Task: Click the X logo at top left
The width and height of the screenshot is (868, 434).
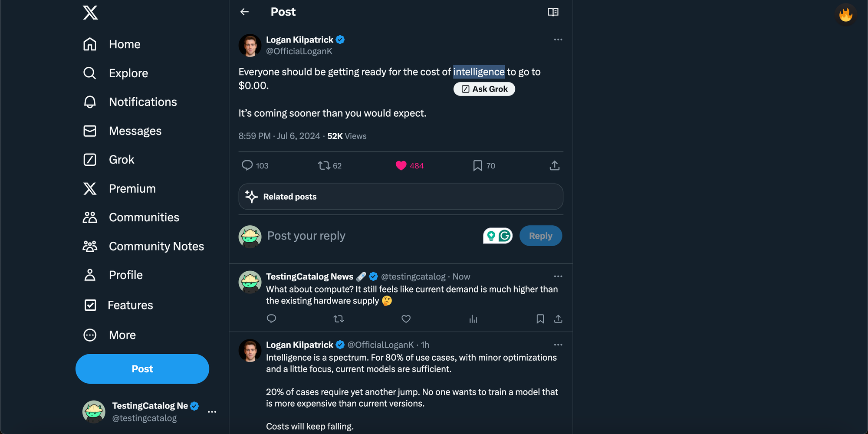Action: tap(90, 13)
